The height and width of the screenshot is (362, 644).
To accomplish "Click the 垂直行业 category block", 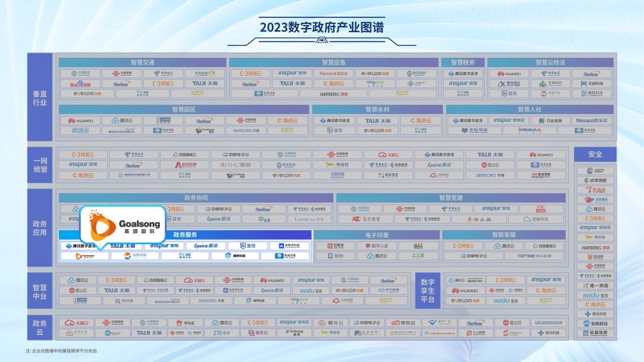I will click(x=40, y=98).
